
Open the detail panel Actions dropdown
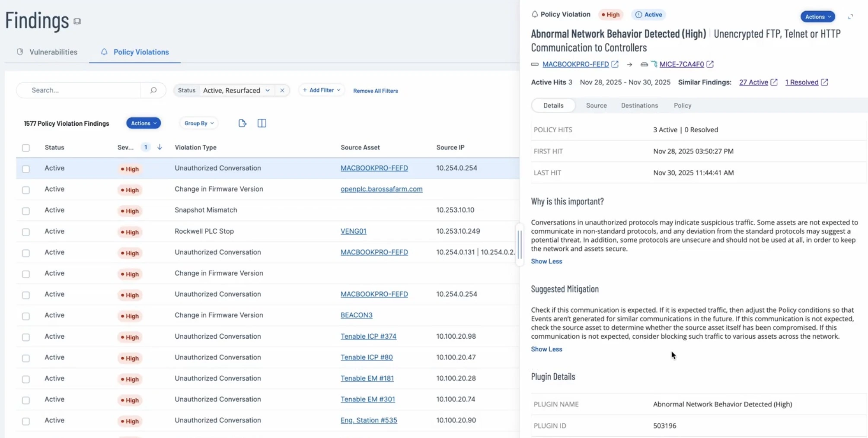(x=818, y=17)
